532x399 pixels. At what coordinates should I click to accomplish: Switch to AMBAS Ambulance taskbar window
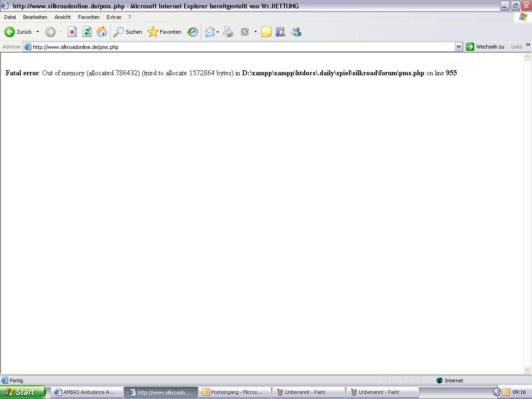coord(86,392)
